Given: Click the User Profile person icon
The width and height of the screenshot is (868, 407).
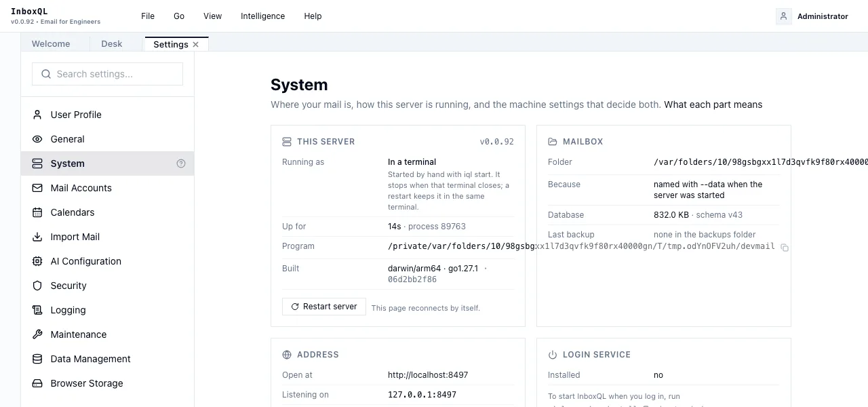Looking at the screenshot, I should point(37,115).
